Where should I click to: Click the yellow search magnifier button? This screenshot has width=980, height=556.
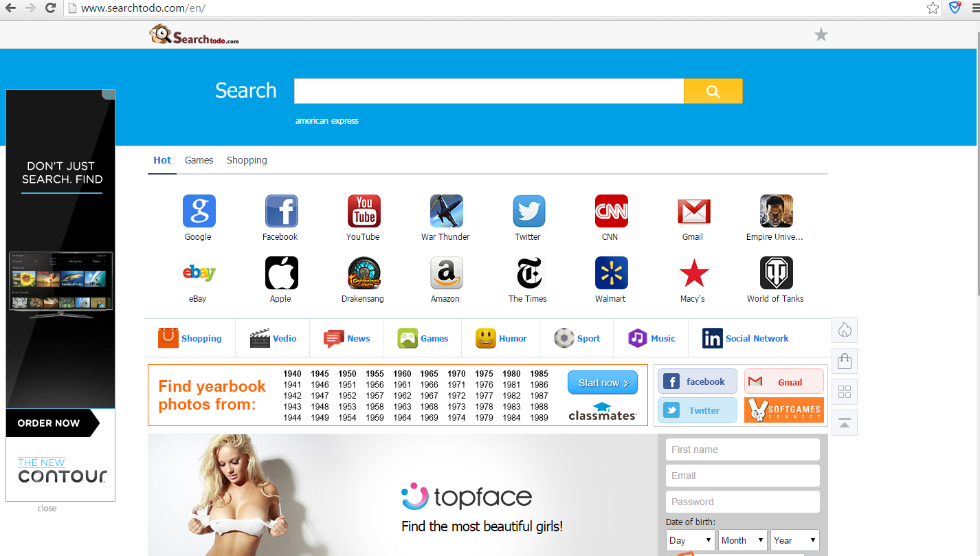click(x=713, y=91)
